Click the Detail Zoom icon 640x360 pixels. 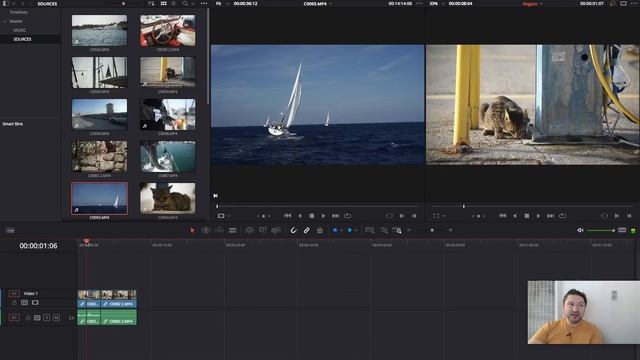pos(384,230)
